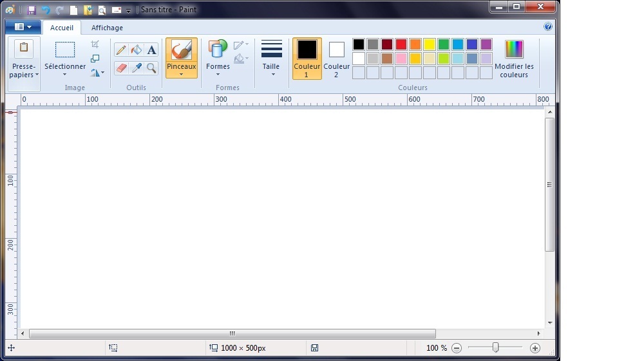Viewport: 644px width, 361px height.
Task: Select the Eraser tool
Action: point(121,68)
